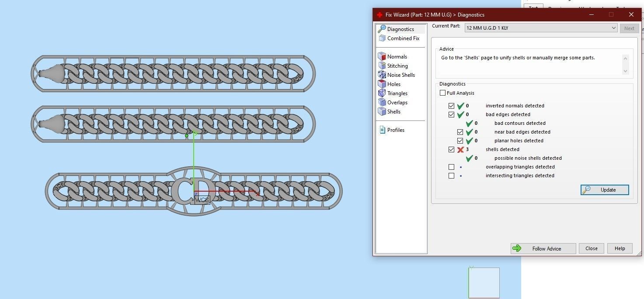The height and width of the screenshot is (299, 644).
Task: Enable overlapping triangles detection checkbox
Action: pyautogui.click(x=451, y=167)
